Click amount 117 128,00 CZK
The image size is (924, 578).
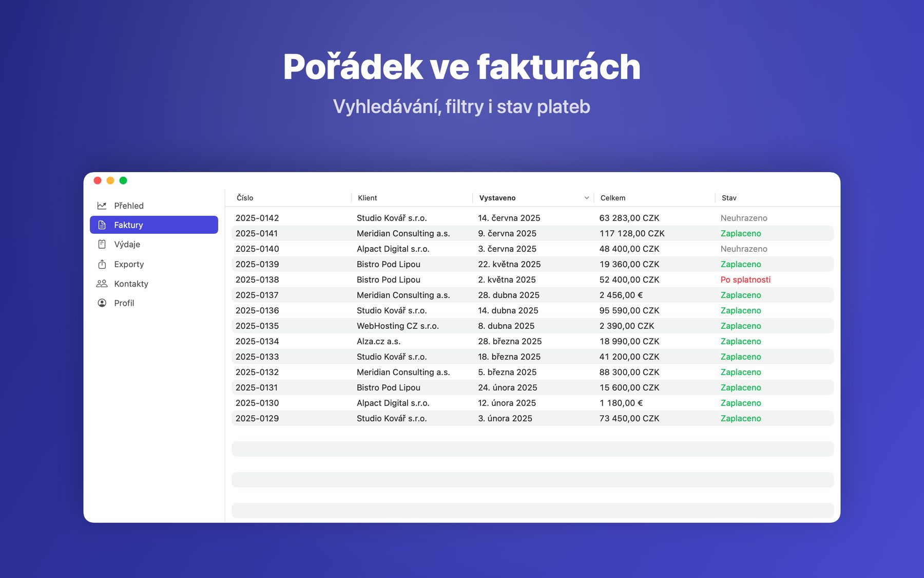[x=632, y=233]
